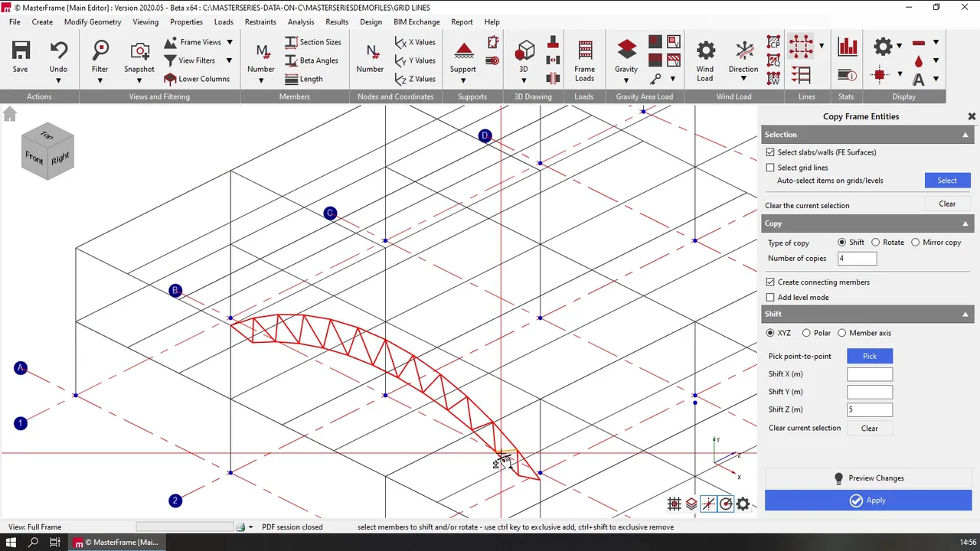
Task: Click the grid lines icon in Lines group
Action: [x=801, y=47]
